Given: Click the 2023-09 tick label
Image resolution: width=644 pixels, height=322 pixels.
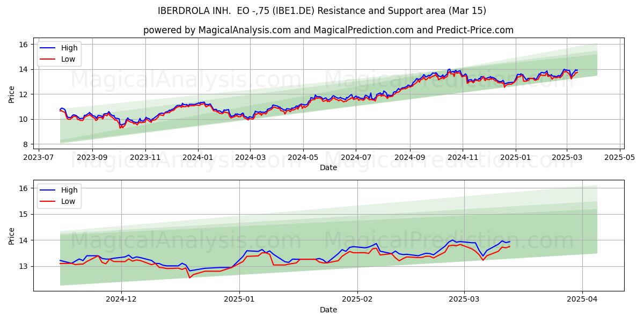Looking at the screenshot, I should pos(92,158).
